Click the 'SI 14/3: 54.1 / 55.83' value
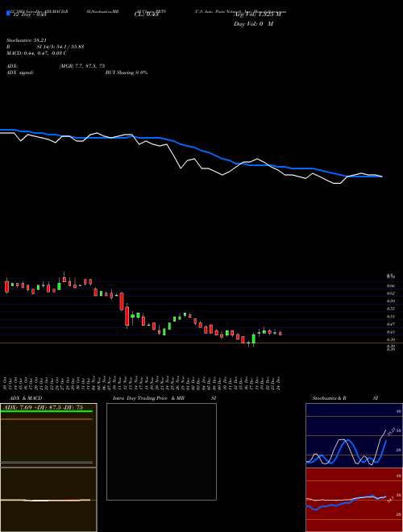 point(60,47)
